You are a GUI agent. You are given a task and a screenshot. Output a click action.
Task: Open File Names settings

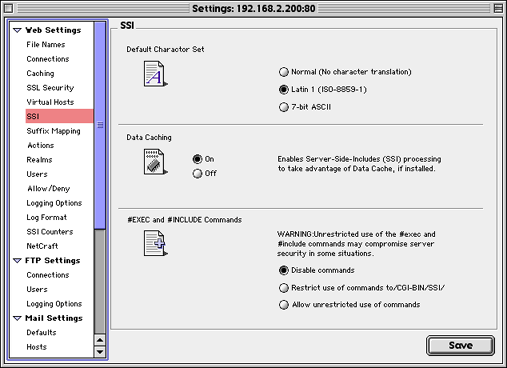(x=46, y=45)
